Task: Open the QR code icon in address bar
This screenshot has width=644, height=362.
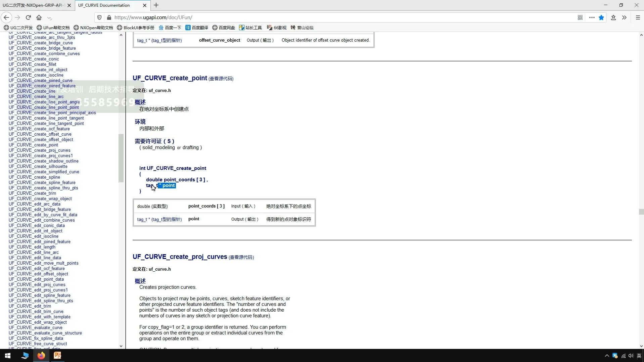Action: point(580,17)
